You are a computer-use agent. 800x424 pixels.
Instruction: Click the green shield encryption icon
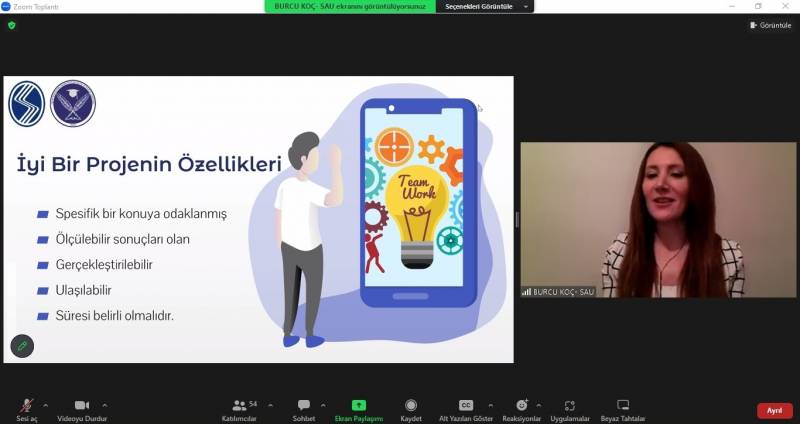(x=12, y=25)
